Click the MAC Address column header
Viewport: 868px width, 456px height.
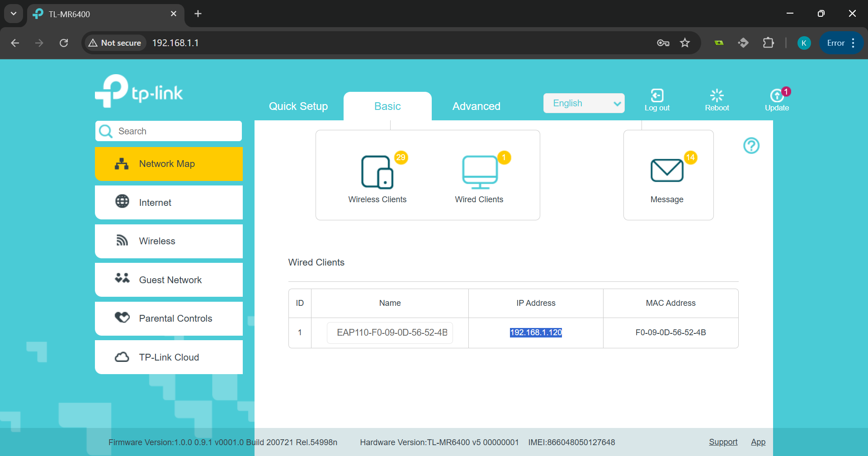click(670, 303)
